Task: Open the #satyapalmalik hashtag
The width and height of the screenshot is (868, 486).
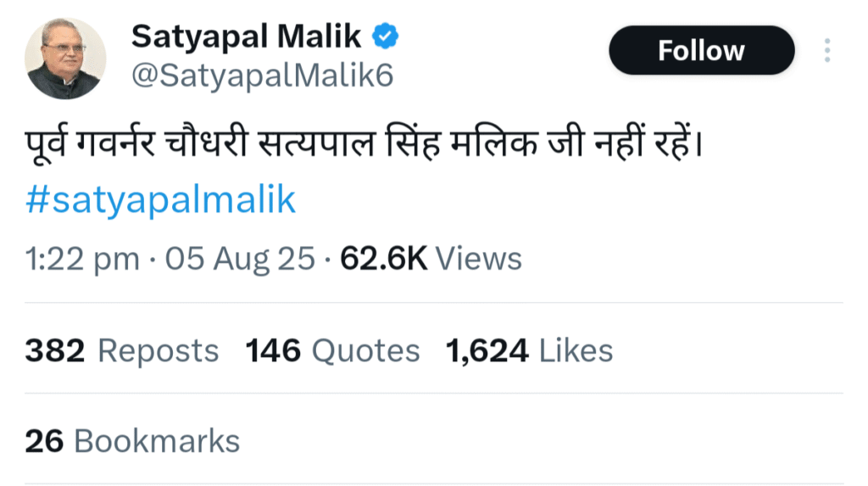Action: coord(161,200)
